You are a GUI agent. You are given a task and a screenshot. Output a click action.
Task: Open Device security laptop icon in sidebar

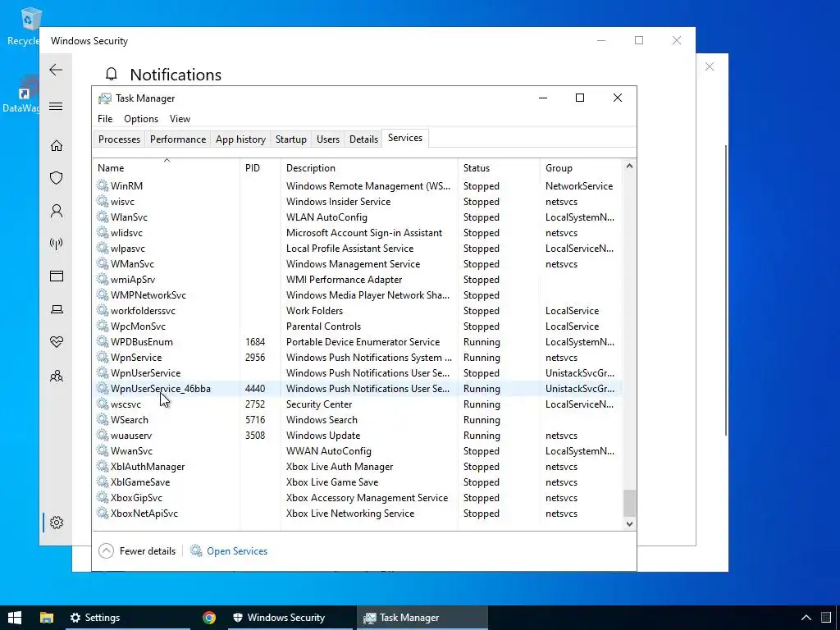click(57, 309)
